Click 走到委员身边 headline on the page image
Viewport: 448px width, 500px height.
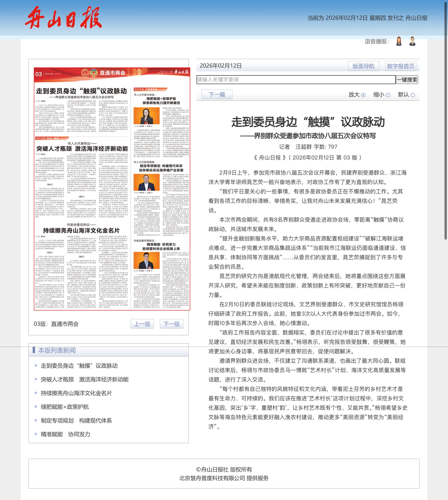click(x=81, y=91)
